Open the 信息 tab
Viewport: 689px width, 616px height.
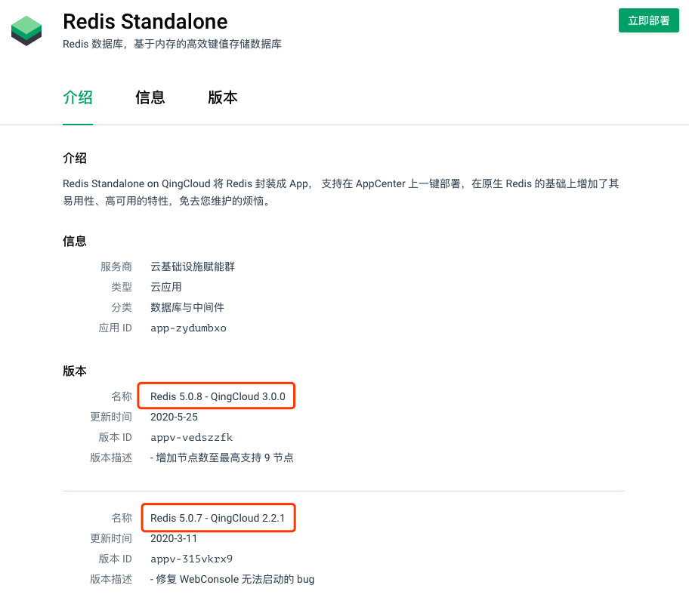pos(150,97)
